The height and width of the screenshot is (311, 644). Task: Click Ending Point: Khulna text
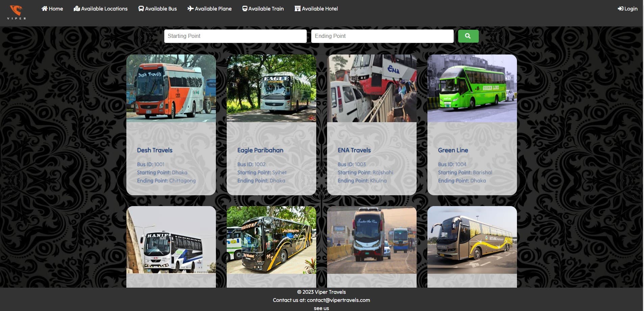point(362,181)
